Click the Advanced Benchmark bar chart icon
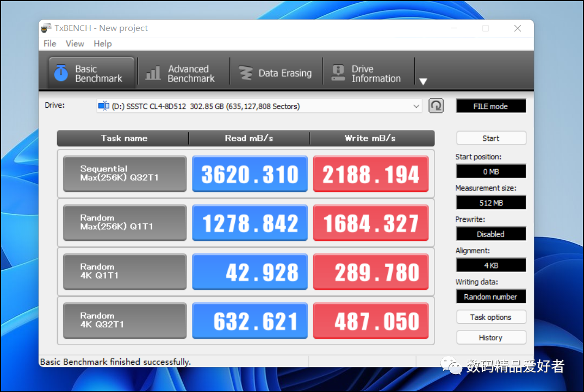The height and width of the screenshot is (392, 584). [153, 73]
